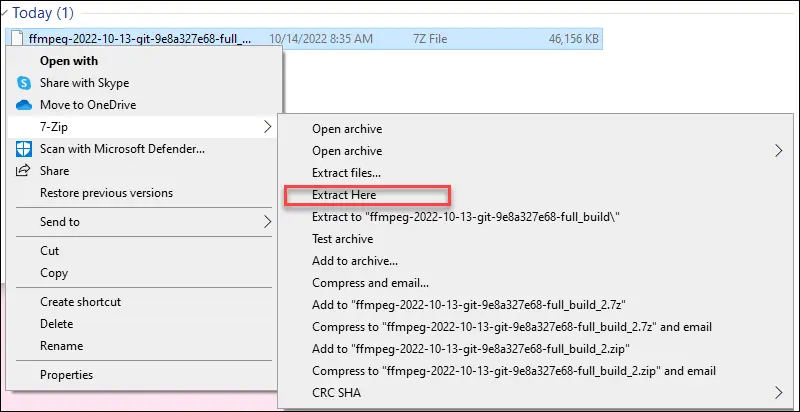Viewport: 800px width, 412px height.
Task: Collapse the Today (1) group header
Action: (x=6, y=13)
